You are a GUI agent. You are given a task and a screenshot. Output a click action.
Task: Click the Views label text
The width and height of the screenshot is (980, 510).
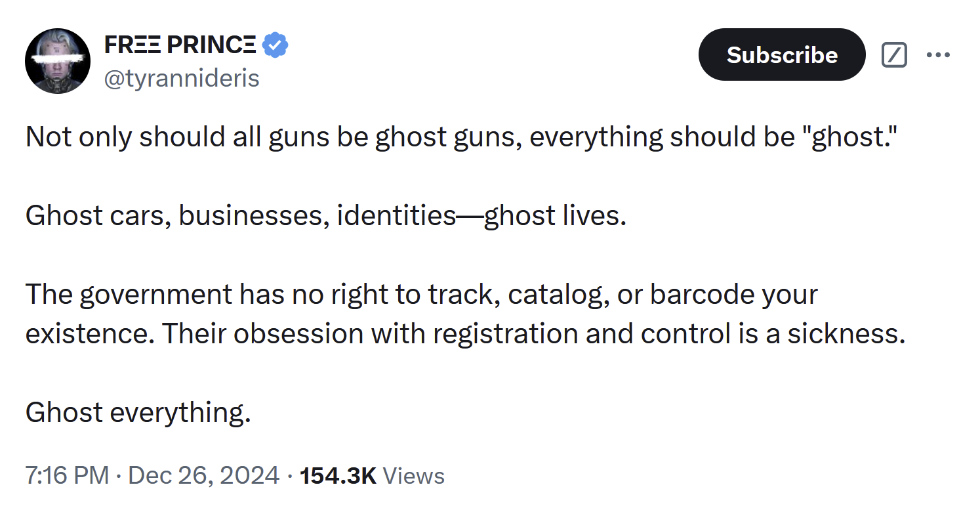413,475
